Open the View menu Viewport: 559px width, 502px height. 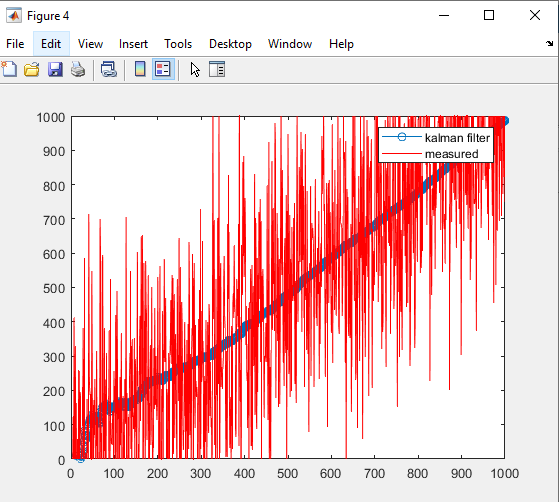click(90, 44)
